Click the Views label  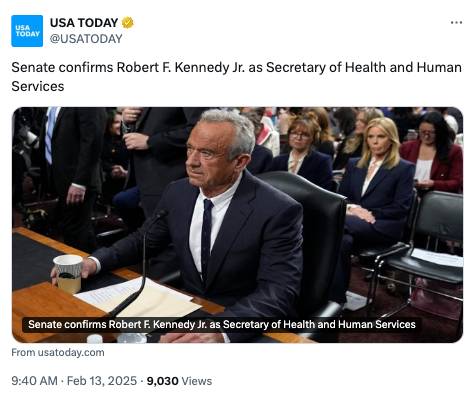click(197, 381)
